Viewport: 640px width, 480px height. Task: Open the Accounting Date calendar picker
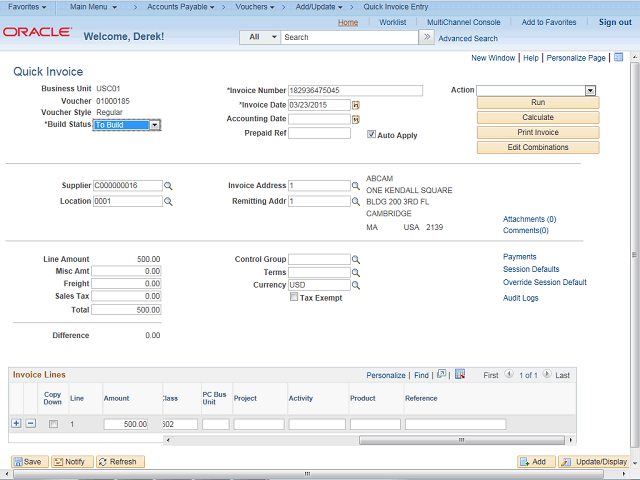click(355, 119)
